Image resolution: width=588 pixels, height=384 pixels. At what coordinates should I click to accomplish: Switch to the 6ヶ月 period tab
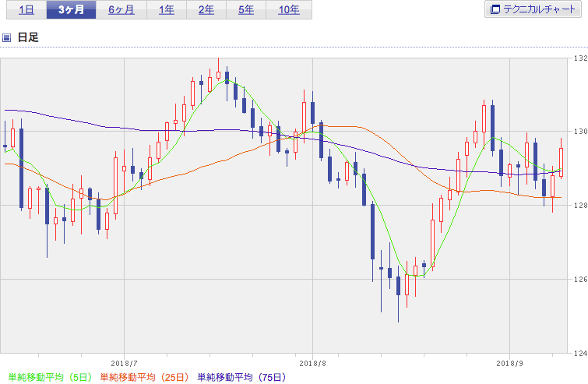coord(121,10)
